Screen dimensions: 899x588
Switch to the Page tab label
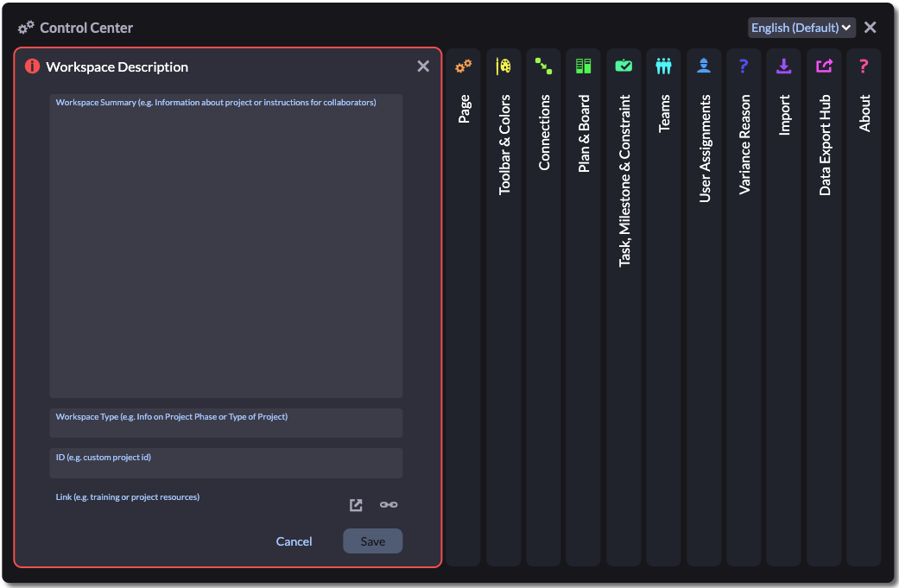[x=464, y=109]
